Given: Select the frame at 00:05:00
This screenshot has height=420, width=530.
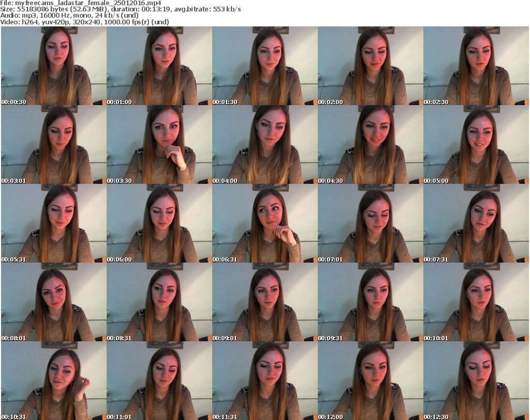Looking at the screenshot, I should click(476, 144).
